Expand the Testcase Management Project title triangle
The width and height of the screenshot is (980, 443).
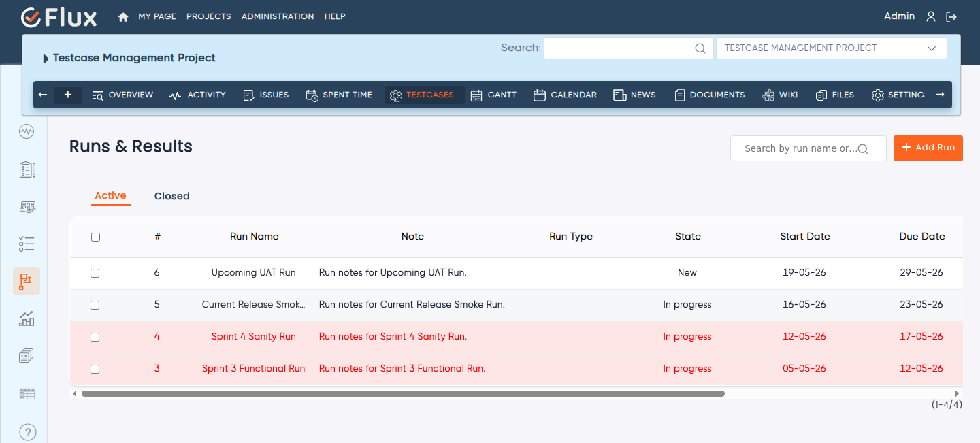tap(46, 59)
